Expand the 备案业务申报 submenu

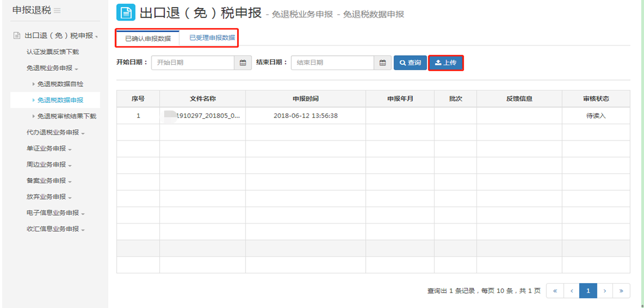click(x=49, y=181)
